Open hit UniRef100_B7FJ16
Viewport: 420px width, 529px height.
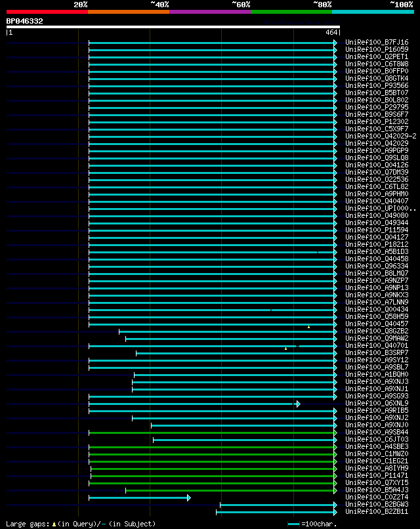(377, 42)
